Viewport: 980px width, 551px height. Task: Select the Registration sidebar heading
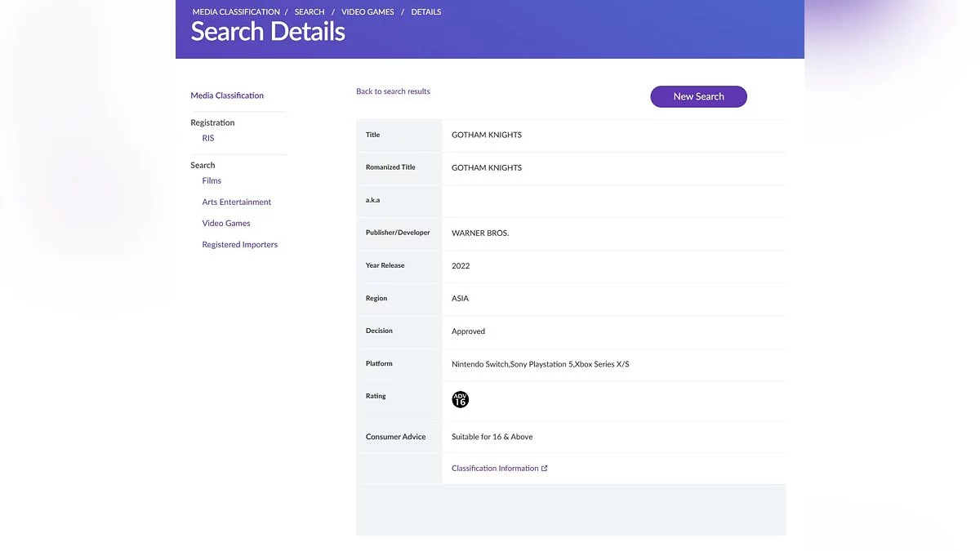point(212,122)
